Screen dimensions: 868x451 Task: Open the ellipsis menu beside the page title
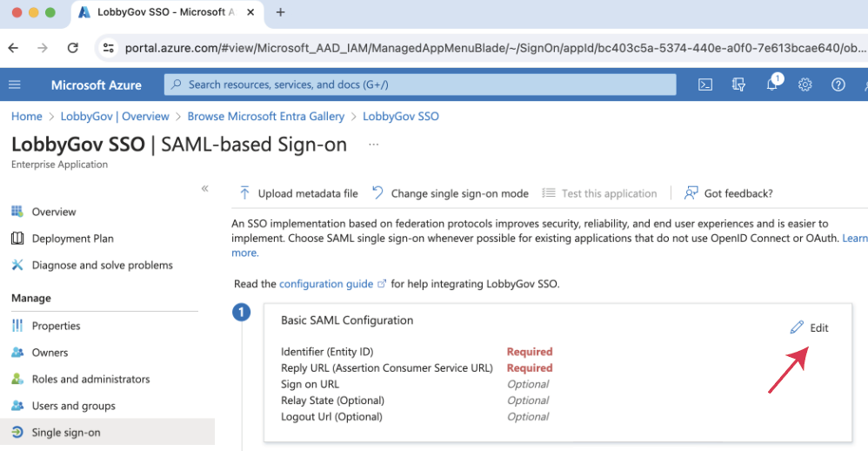coord(374,145)
